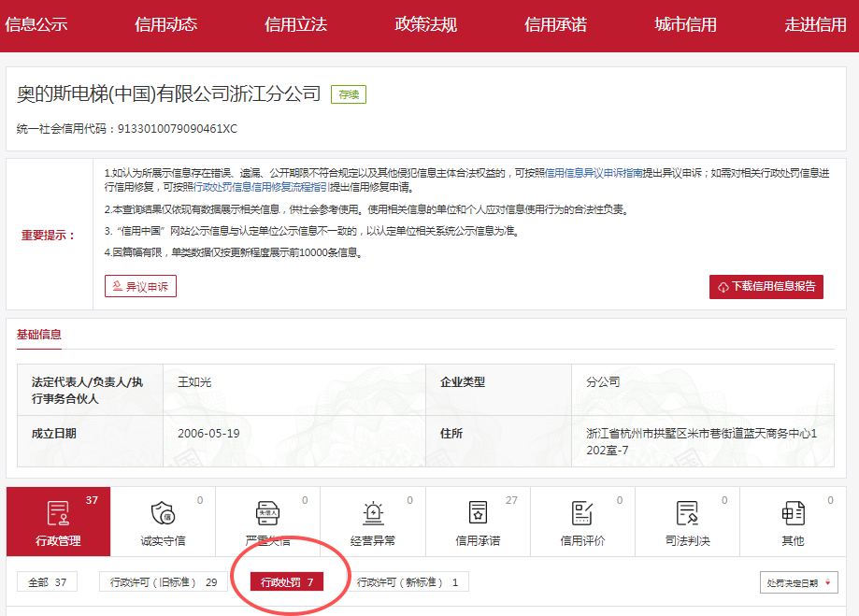
Task: Select the 其他 category icon
Action: point(793,513)
